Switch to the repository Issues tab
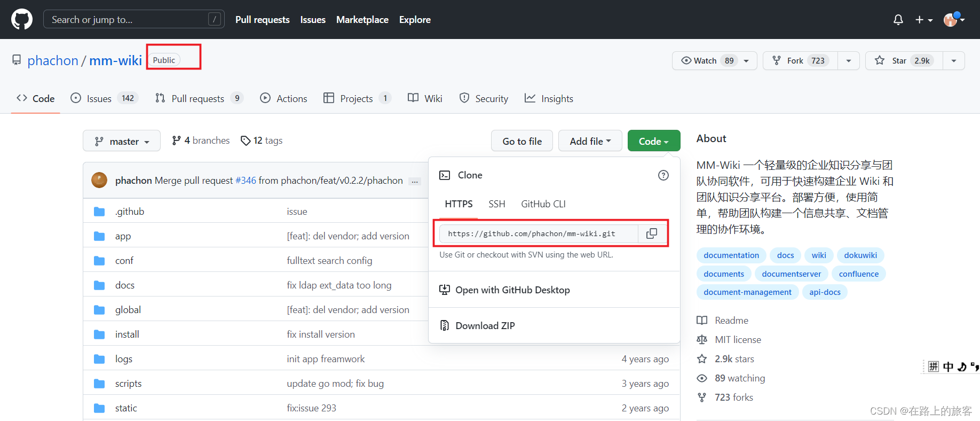This screenshot has width=980, height=421. [105, 98]
